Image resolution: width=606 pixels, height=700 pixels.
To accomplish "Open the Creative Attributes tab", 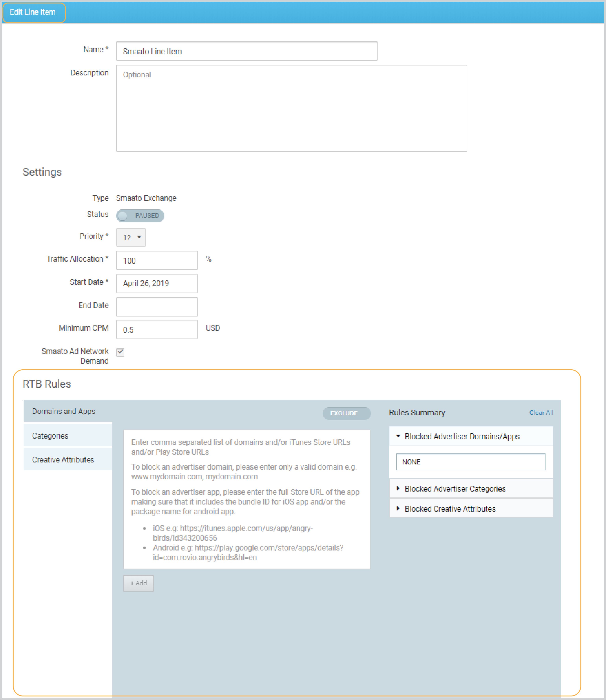I will click(x=68, y=459).
